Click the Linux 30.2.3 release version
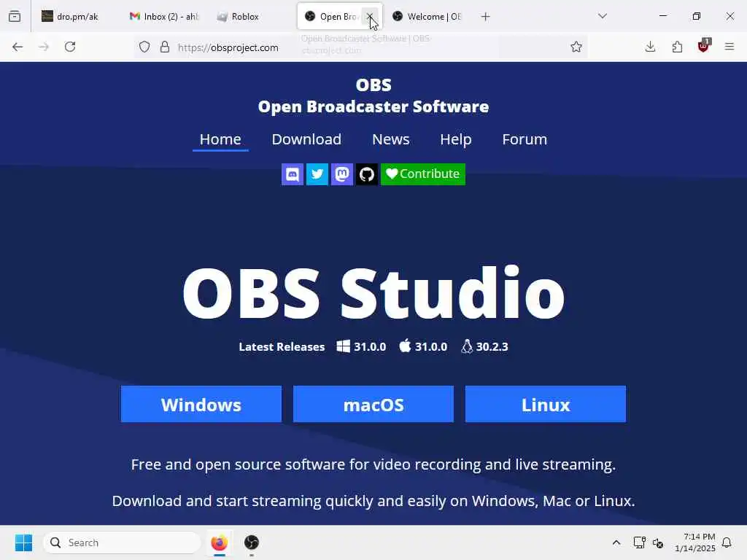This screenshot has height=560, width=747. pos(484,346)
